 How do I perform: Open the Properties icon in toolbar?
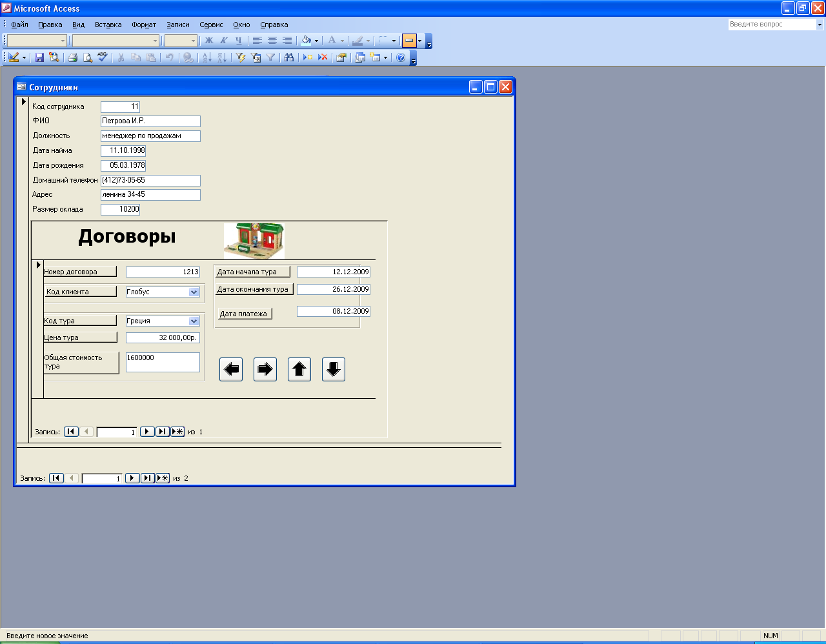tap(341, 57)
